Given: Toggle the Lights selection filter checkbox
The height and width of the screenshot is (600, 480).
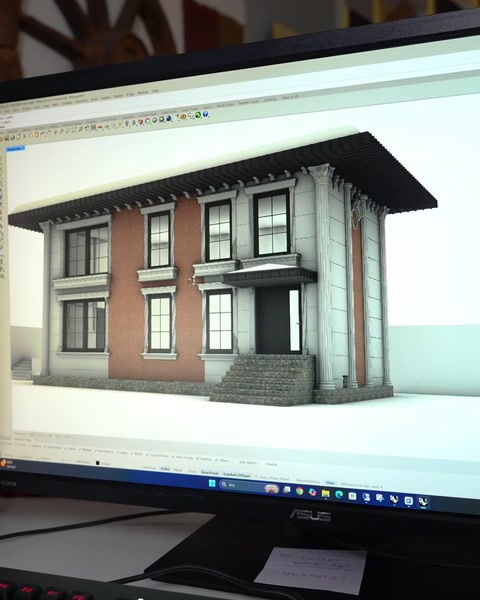Looking at the screenshot, I should (122, 453).
